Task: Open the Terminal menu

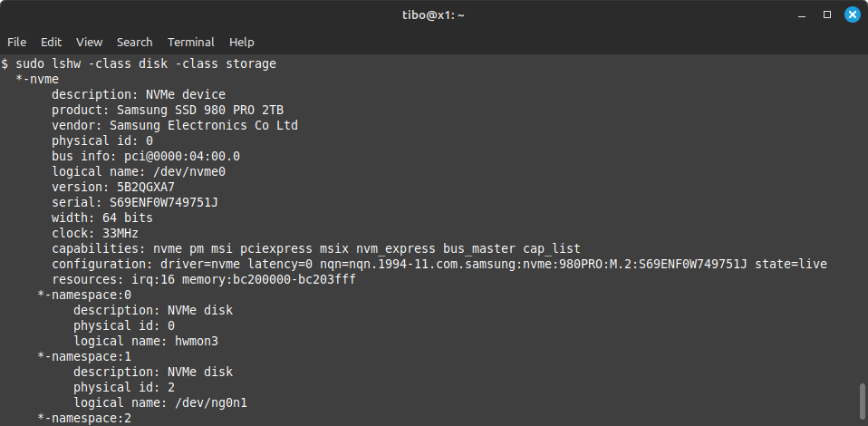Action: (x=191, y=42)
